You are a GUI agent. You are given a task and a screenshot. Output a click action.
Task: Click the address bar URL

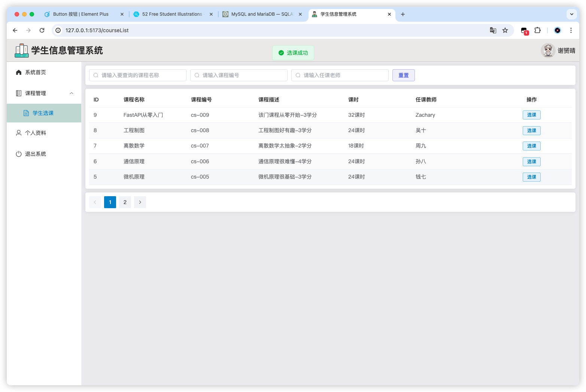click(x=97, y=30)
